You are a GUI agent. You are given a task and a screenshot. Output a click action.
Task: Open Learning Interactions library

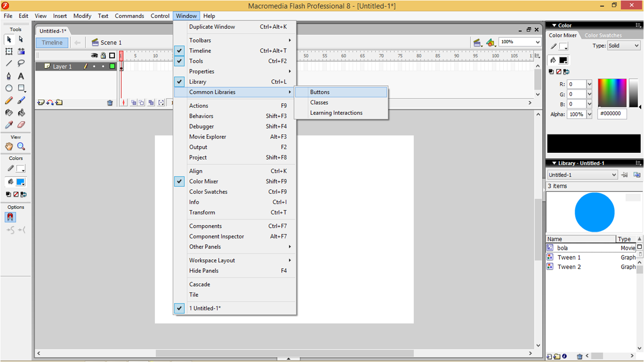[341, 113]
